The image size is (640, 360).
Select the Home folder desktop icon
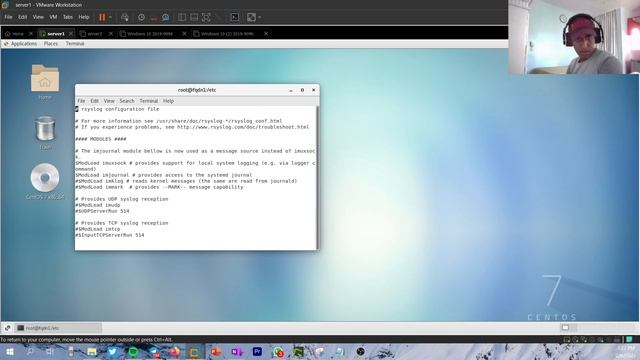click(45, 82)
